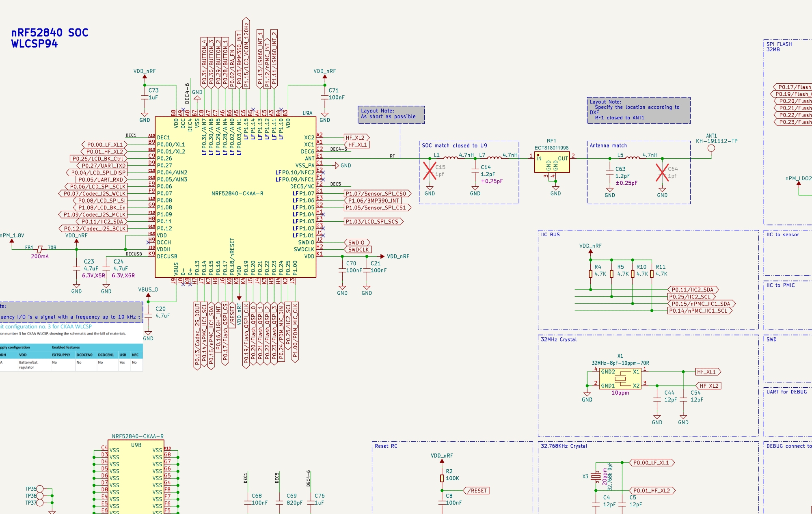
Task: Click the X1 32MHz crystal symbol
Action: (x=620, y=379)
